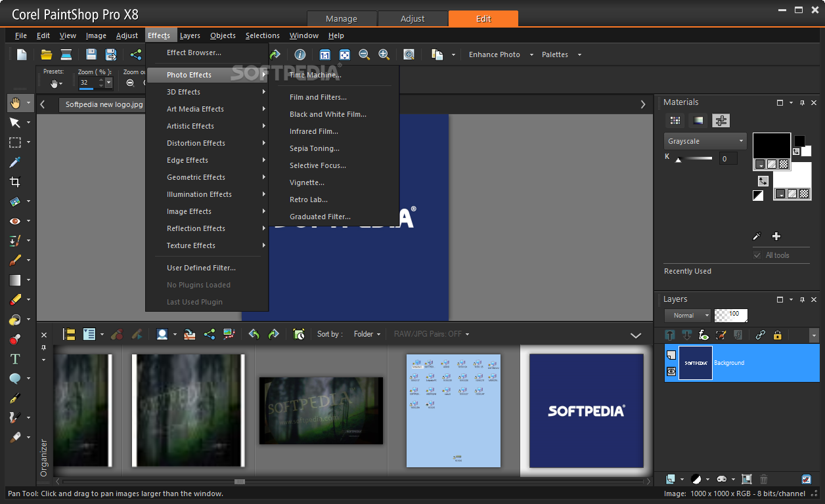The height and width of the screenshot is (504, 825).
Task: Select the Text tool
Action: pos(15,359)
